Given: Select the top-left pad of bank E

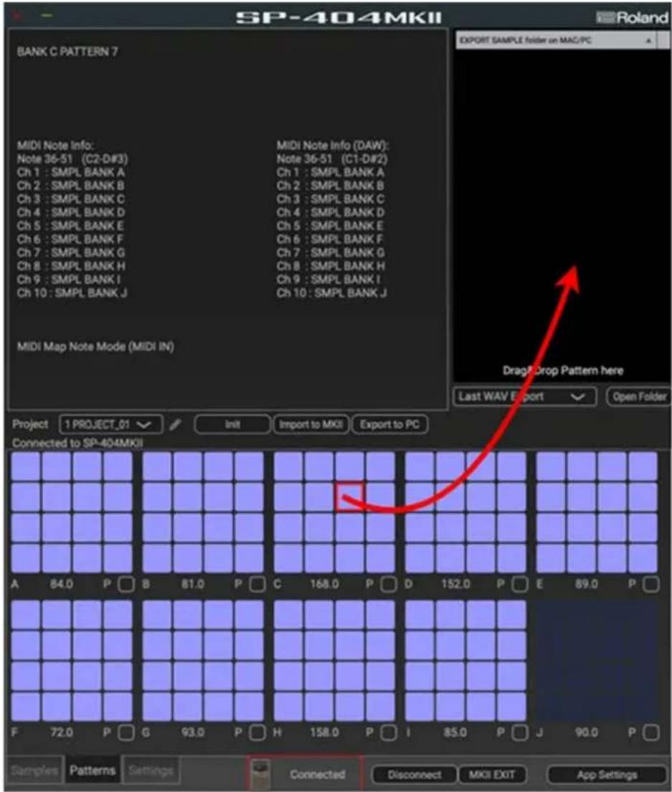Looking at the screenshot, I should (x=550, y=466).
